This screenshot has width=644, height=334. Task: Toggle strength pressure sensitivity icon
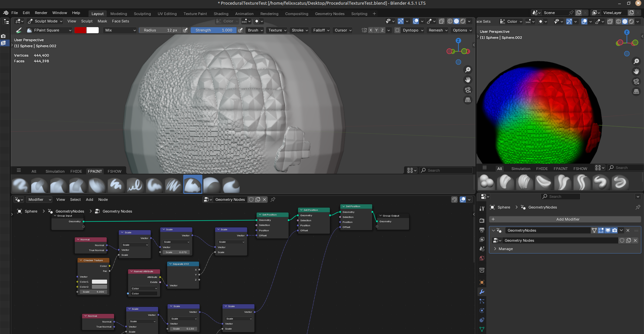[x=240, y=30]
